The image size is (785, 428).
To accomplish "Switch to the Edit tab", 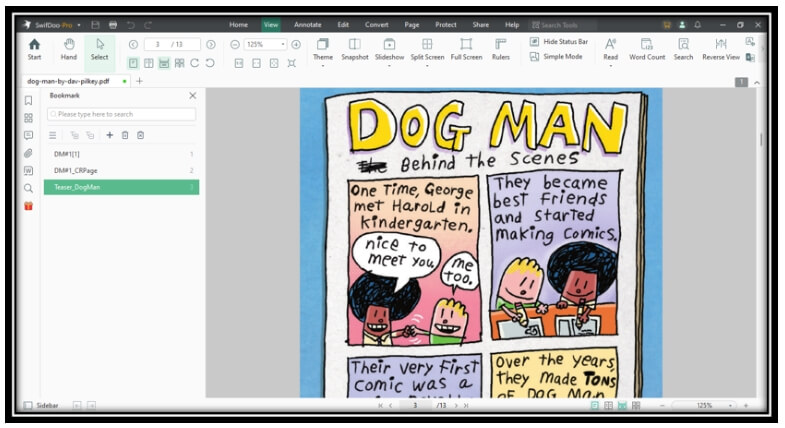I will point(343,25).
